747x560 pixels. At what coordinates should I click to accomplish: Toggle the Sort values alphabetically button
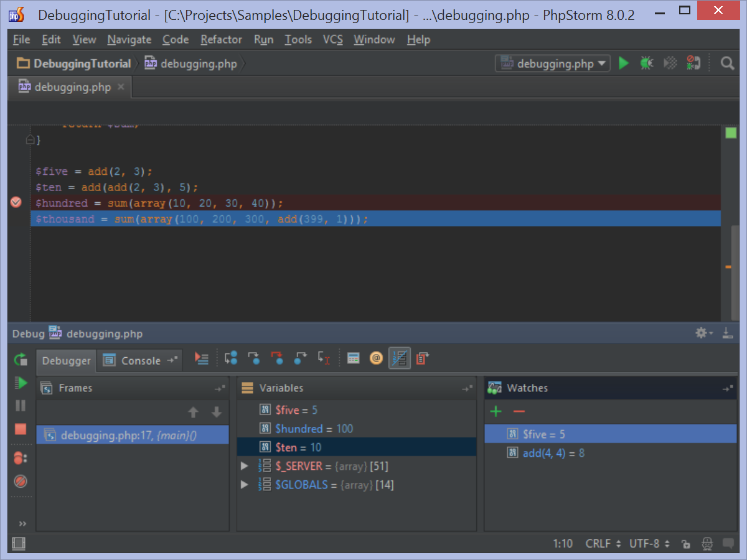tap(400, 358)
